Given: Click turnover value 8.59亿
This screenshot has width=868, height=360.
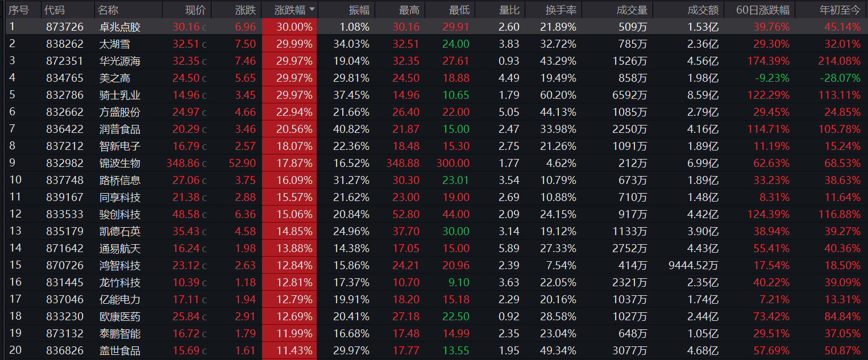Looking at the screenshot, I should [x=703, y=95].
